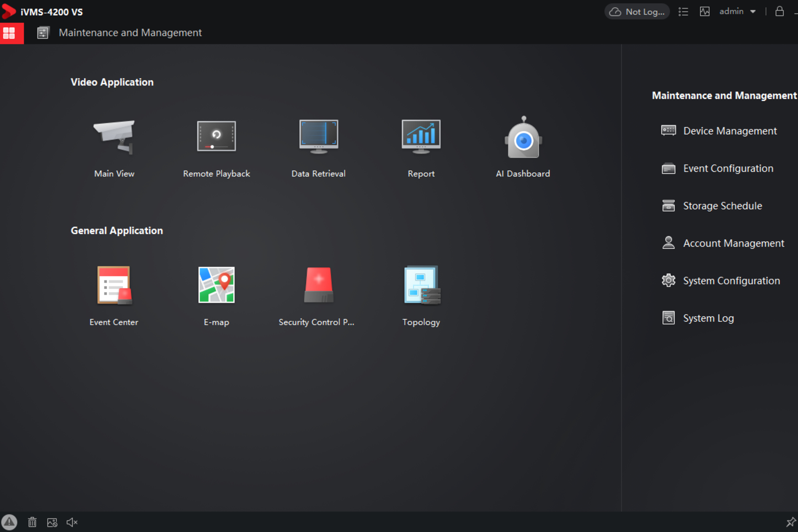Open System Log link
Viewport: 798px width, 532px height.
tap(708, 318)
